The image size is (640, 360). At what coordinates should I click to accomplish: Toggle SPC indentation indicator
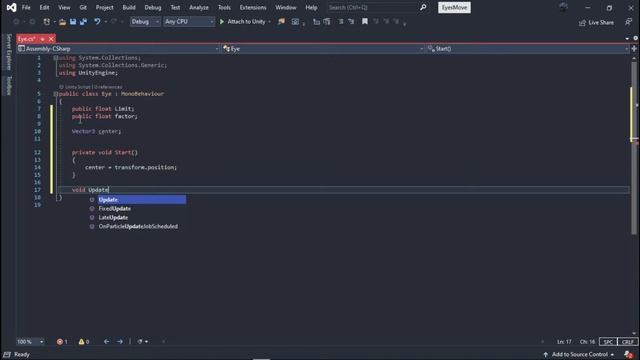click(x=608, y=342)
